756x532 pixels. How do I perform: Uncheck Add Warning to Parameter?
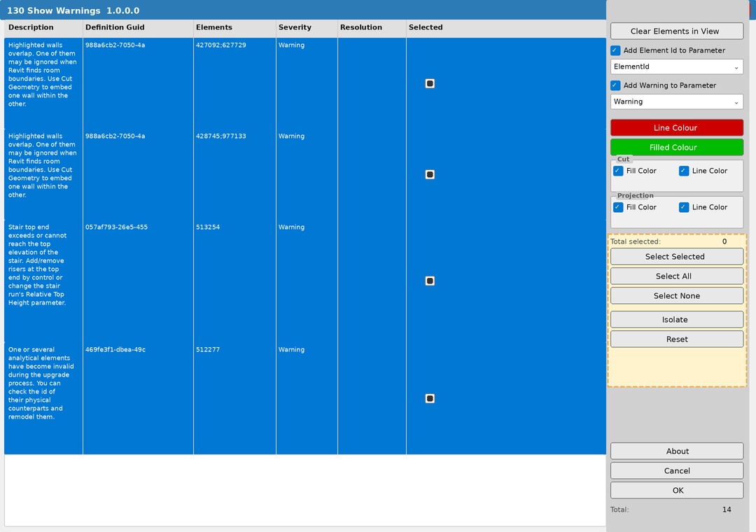click(x=615, y=85)
